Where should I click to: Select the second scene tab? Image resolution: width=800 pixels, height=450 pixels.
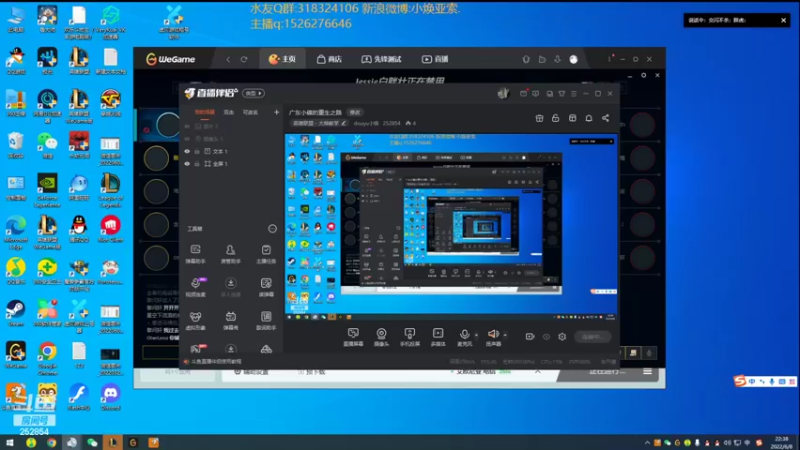click(x=229, y=112)
